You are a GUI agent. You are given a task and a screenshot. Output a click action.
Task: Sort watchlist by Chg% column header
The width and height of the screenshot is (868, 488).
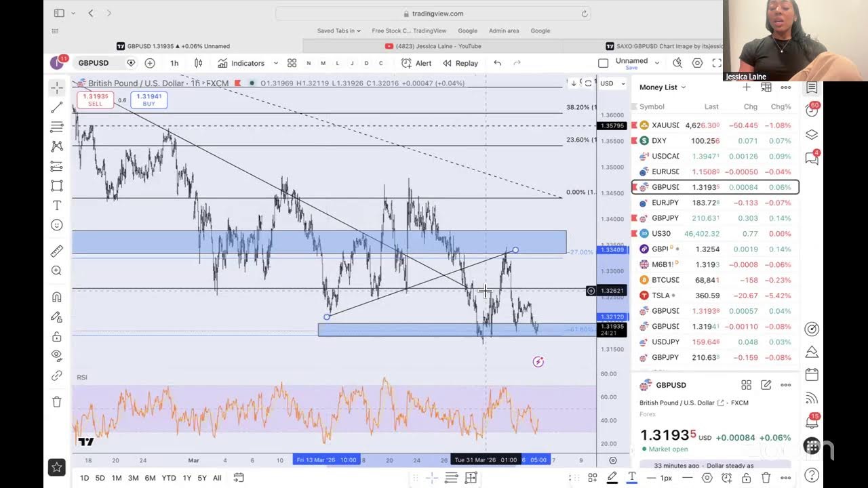781,106
